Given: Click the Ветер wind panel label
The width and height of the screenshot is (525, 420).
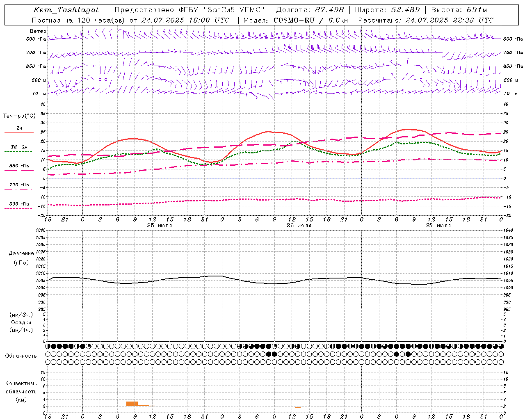Looking at the screenshot, I should [x=38, y=31].
